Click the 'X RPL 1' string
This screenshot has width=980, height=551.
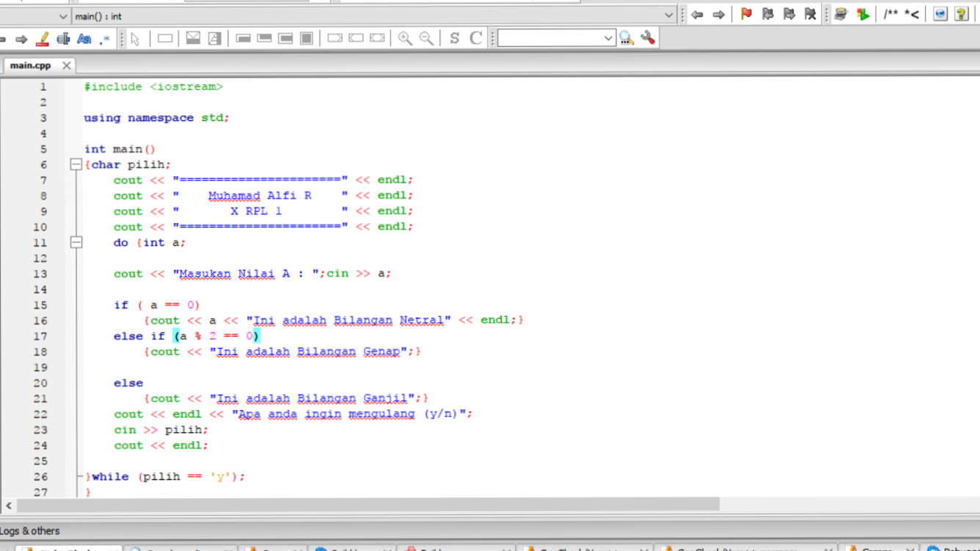tap(256, 211)
